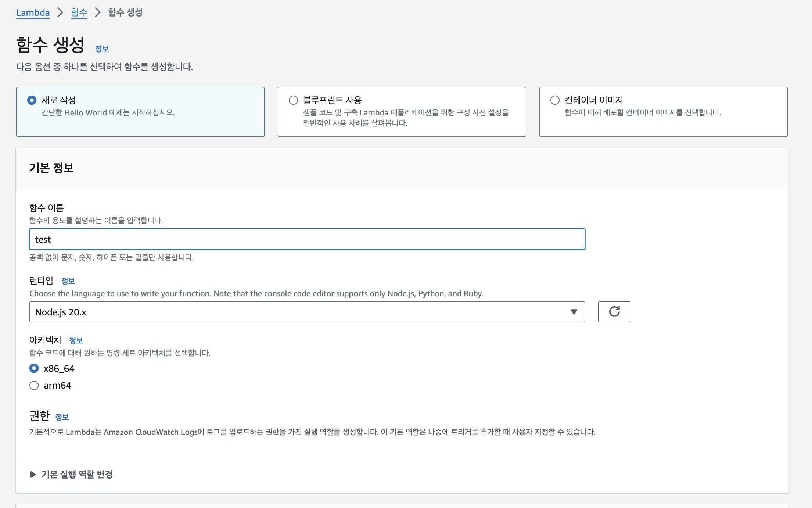Open 정보 link next to 권한
This screenshot has height=508, width=812.
(x=62, y=417)
